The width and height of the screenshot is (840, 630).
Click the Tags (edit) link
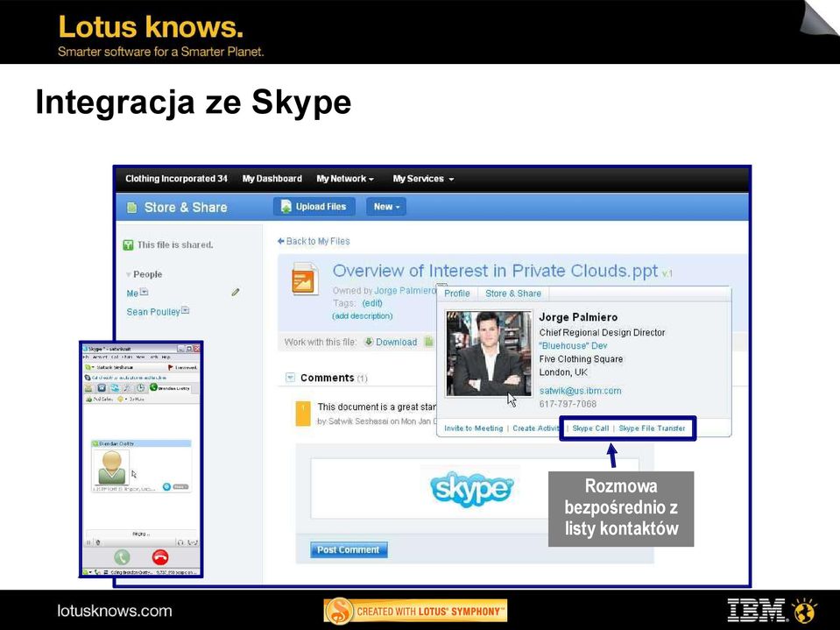pos(372,302)
